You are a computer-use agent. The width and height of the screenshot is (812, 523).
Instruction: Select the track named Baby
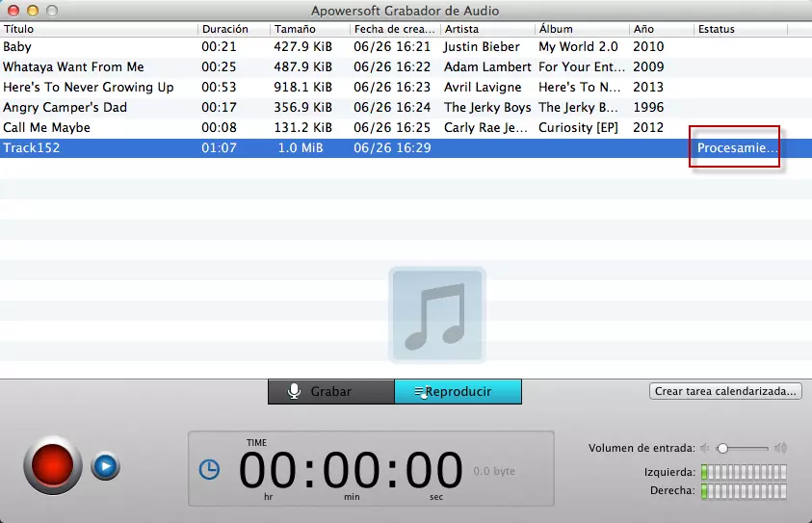(x=17, y=46)
